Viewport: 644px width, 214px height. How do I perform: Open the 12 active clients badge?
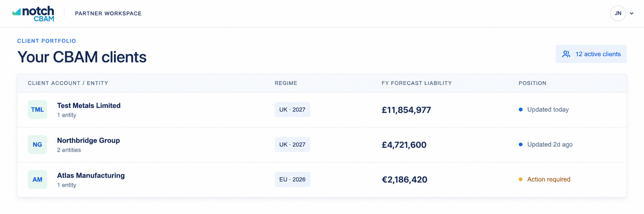[x=591, y=54]
